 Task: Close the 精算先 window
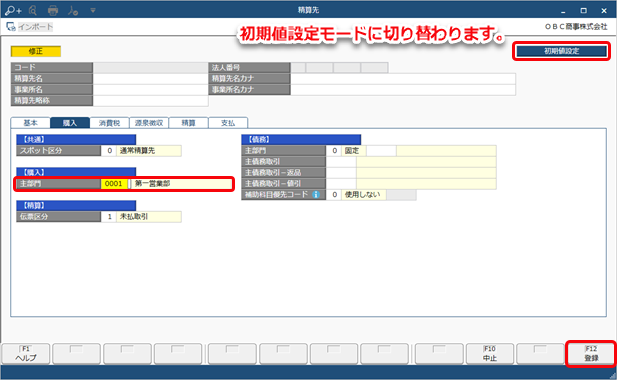pyautogui.click(x=604, y=11)
